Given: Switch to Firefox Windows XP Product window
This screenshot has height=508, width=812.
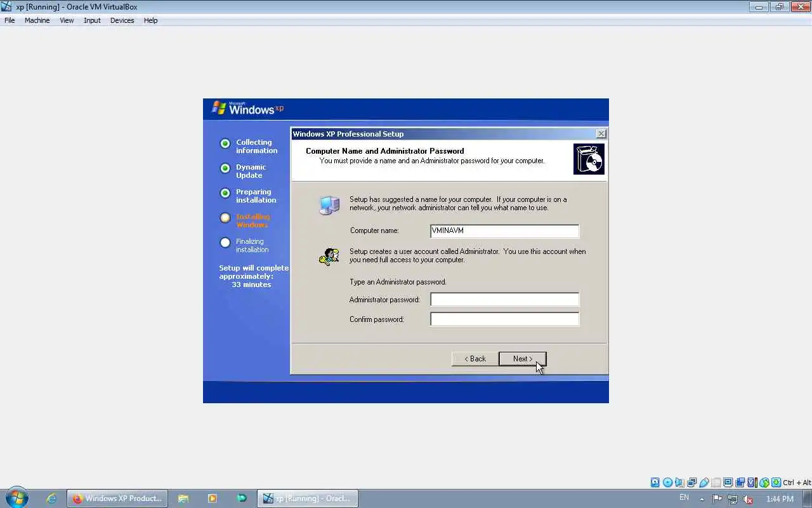Looking at the screenshot, I should tap(117, 498).
